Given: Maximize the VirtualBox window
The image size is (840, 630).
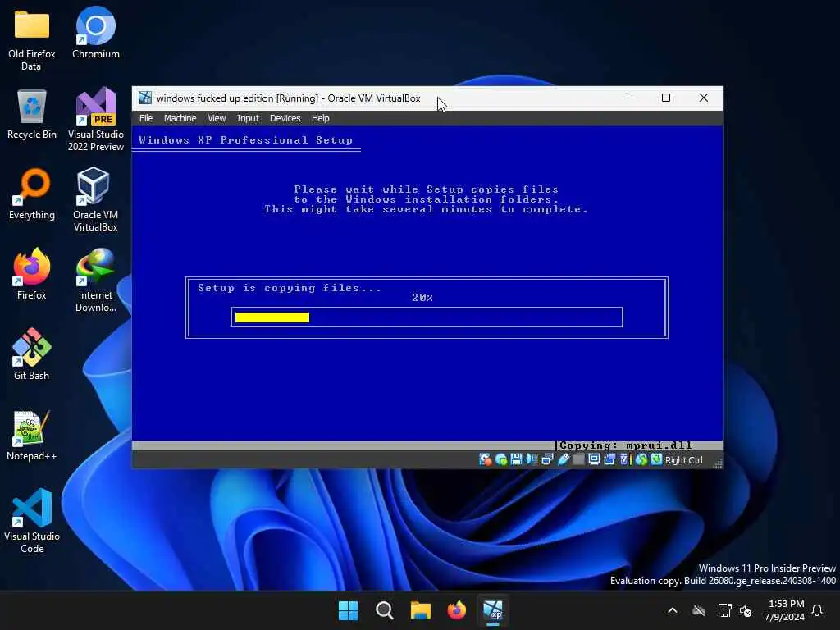Looking at the screenshot, I should point(666,98).
